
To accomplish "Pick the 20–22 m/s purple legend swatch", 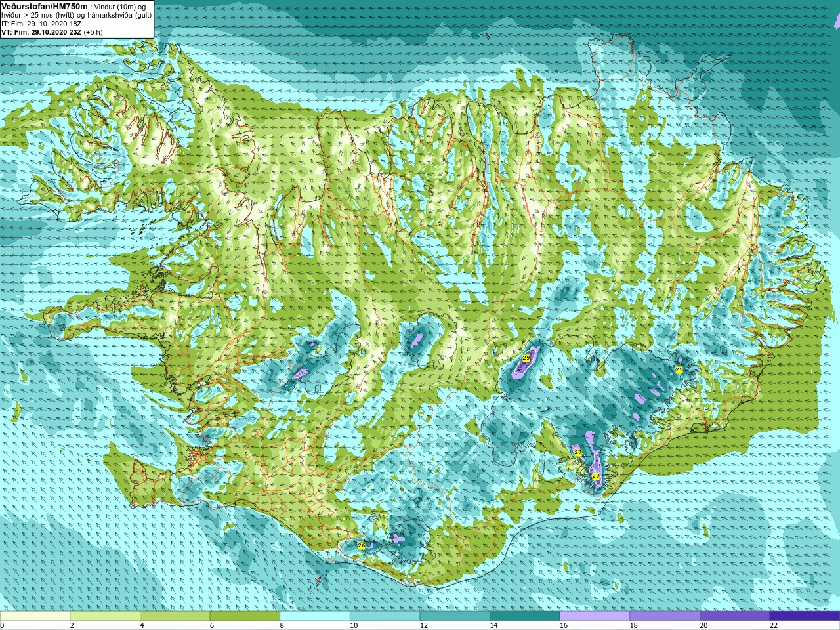I will [x=735, y=616].
